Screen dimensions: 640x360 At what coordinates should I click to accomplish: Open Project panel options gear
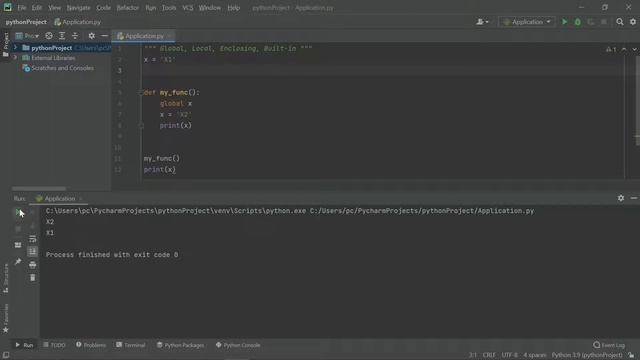(91, 36)
